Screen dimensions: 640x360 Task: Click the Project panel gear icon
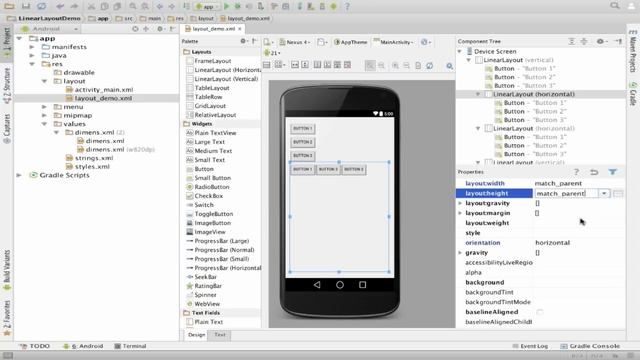[x=160, y=29]
